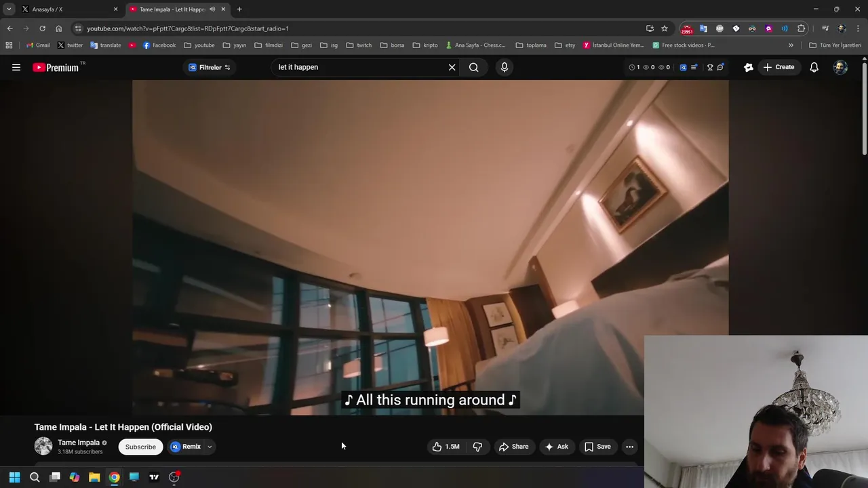View site information icon in address bar
This screenshot has height=488, width=868.
click(78, 28)
